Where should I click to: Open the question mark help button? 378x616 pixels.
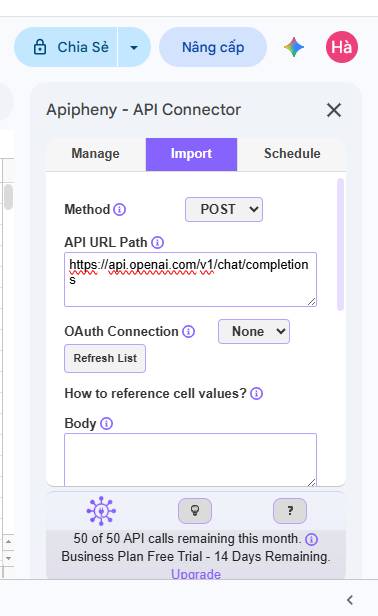(x=290, y=511)
